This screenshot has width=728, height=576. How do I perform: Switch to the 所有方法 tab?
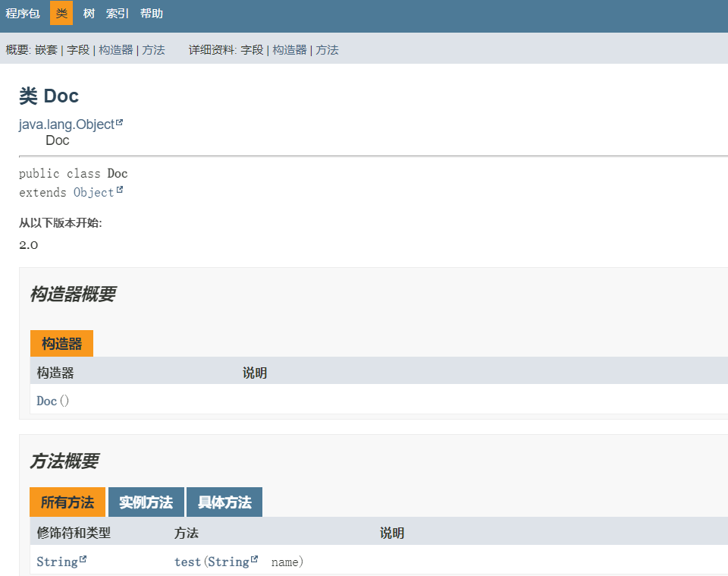(x=67, y=502)
